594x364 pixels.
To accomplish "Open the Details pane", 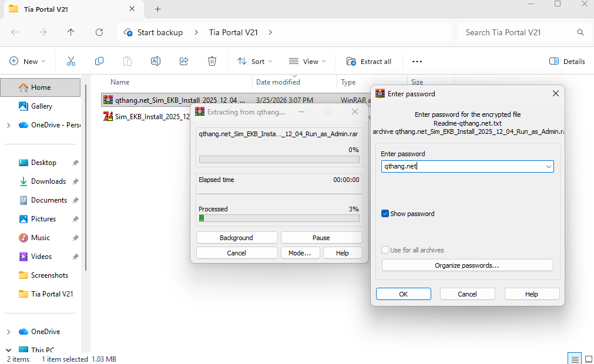I will (x=567, y=61).
